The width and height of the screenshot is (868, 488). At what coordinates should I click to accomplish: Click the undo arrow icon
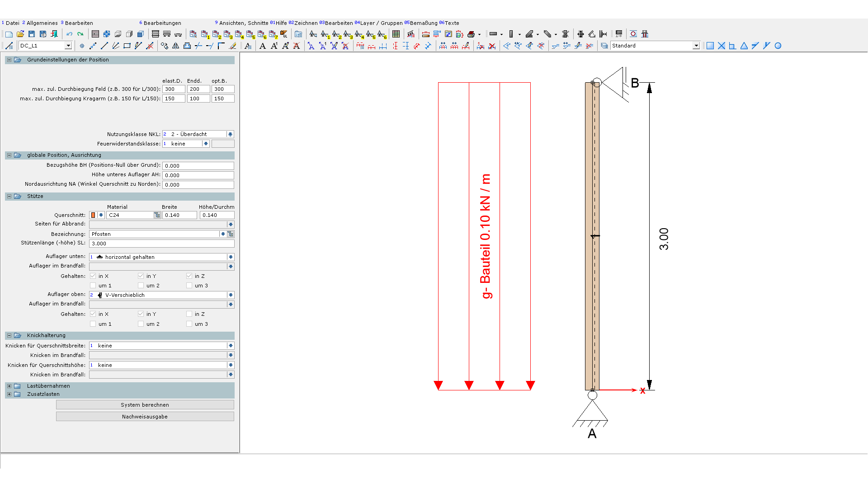(x=69, y=34)
